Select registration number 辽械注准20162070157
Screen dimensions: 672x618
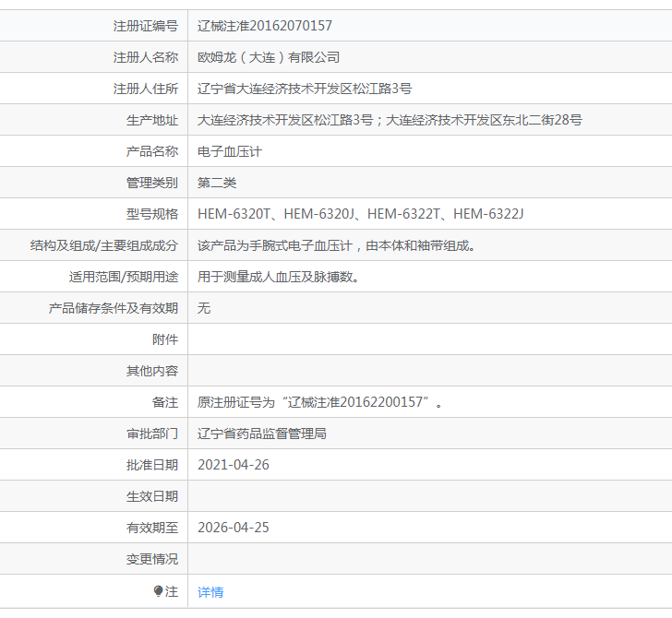(264, 26)
